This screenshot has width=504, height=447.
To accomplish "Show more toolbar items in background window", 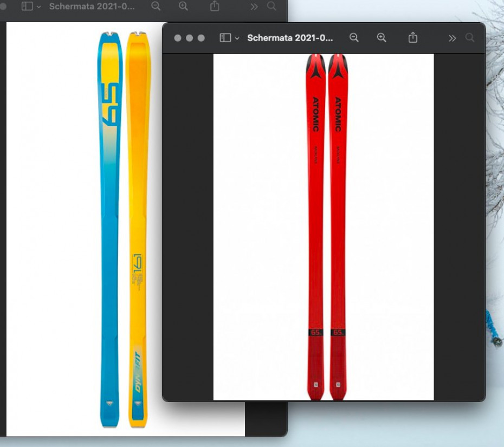I will tap(254, 7).
